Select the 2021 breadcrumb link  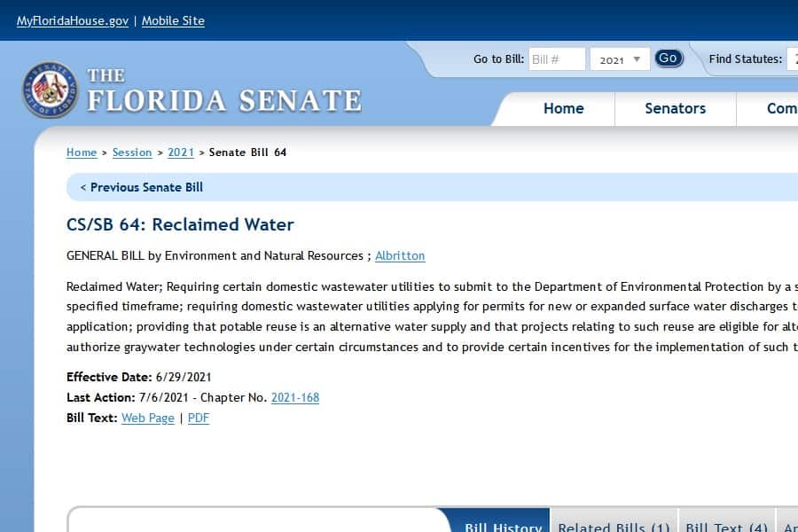point(181,153)
